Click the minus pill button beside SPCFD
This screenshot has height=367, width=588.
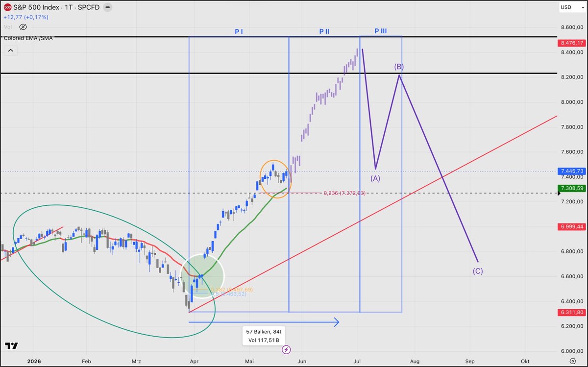point(107,7)
